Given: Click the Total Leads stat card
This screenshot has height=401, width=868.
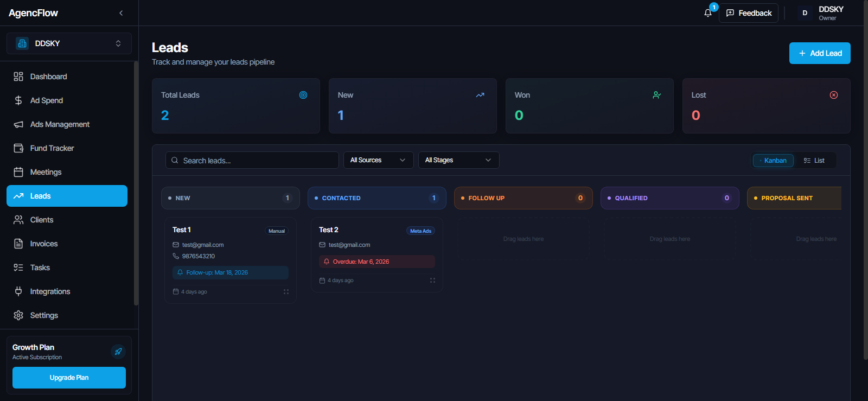Looking at the screenshot, I should [x=236, y=106].
